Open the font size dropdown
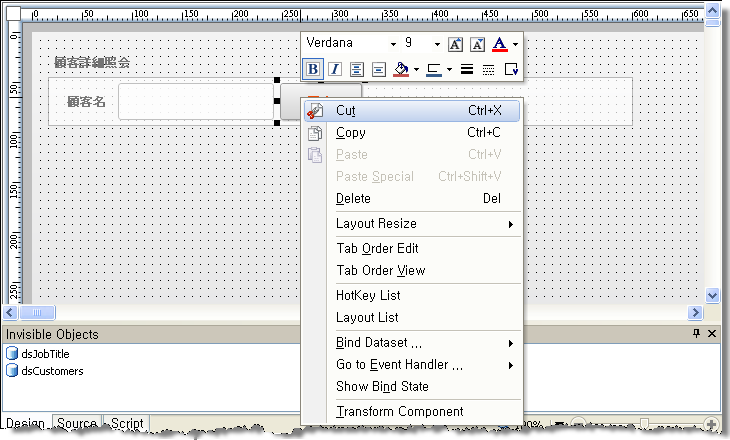 pos(437,44)
